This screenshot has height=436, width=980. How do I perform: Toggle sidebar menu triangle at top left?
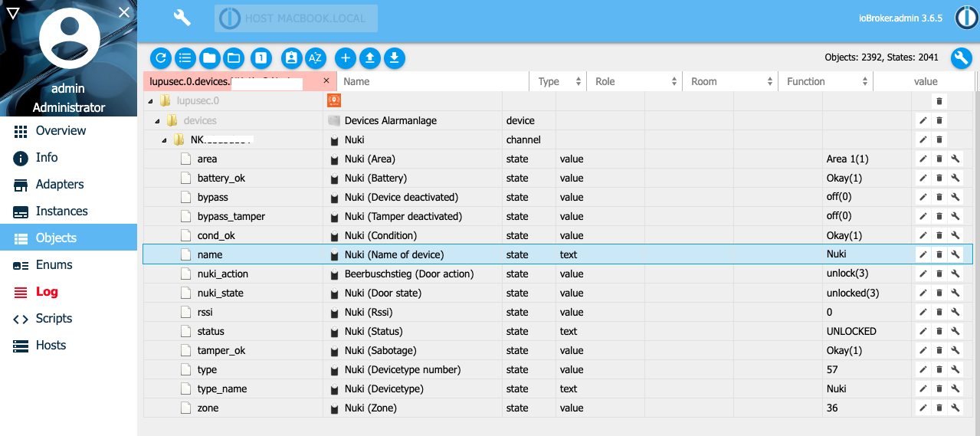click(x=12, y=12)
